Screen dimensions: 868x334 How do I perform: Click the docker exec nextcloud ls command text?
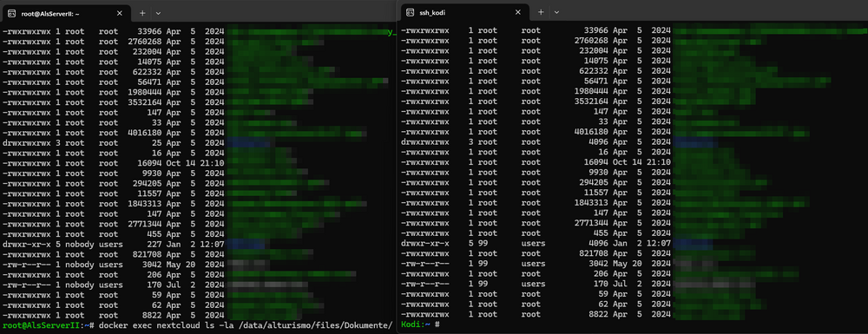pyautogui.click(x=247, y=325)
